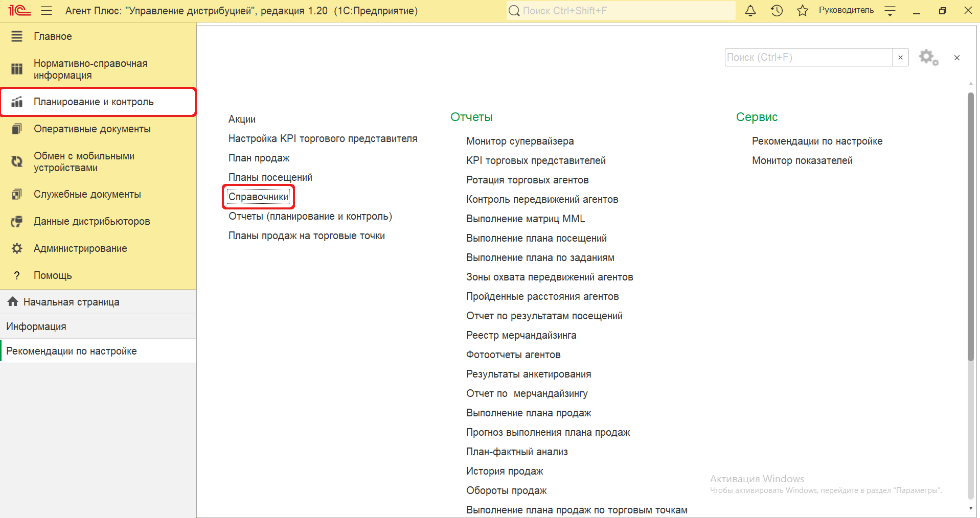Open the menu settings gear icon
Screen dimensions: 980x518
928,58
